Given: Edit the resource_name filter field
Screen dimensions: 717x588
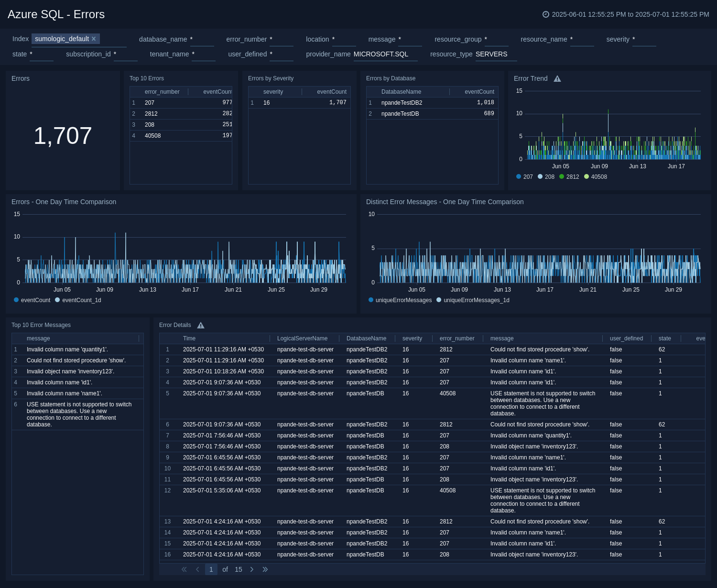Looking at the screenshot, I should pos(582,40).
